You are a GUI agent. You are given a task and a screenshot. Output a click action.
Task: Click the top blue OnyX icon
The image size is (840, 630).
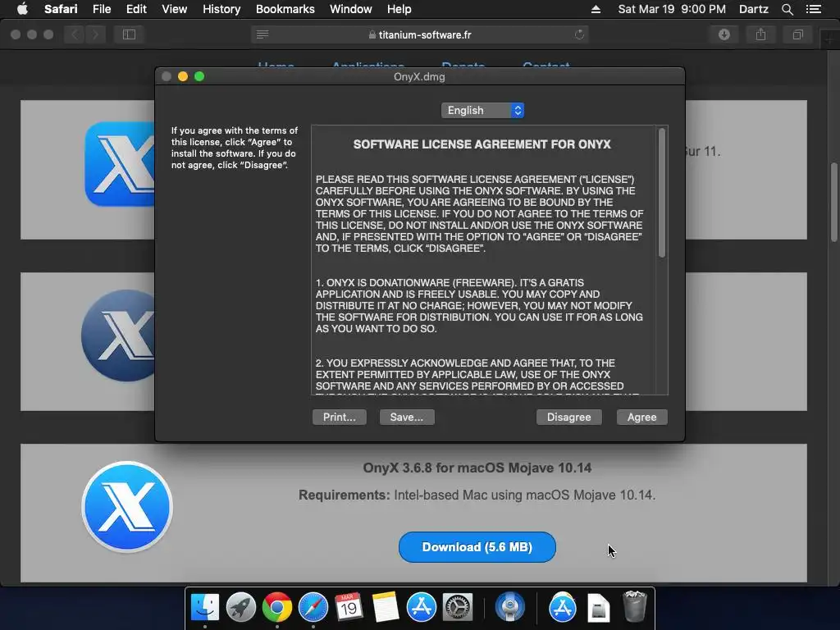120,164
